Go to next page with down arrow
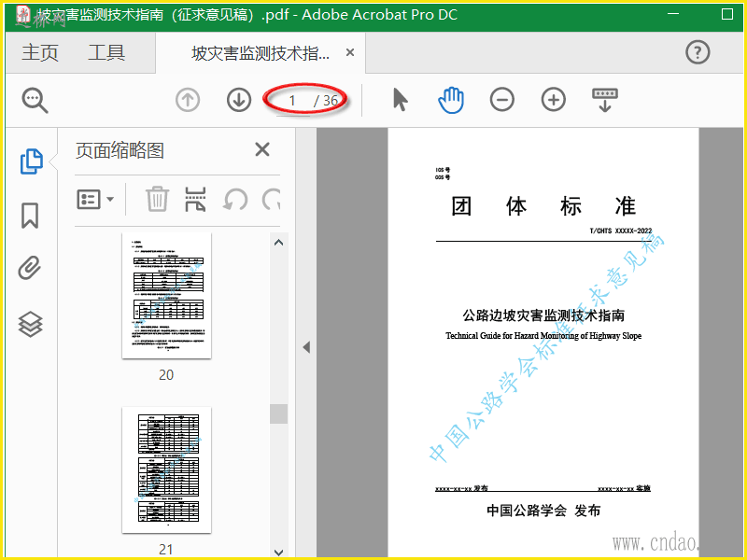 [239, 100]
